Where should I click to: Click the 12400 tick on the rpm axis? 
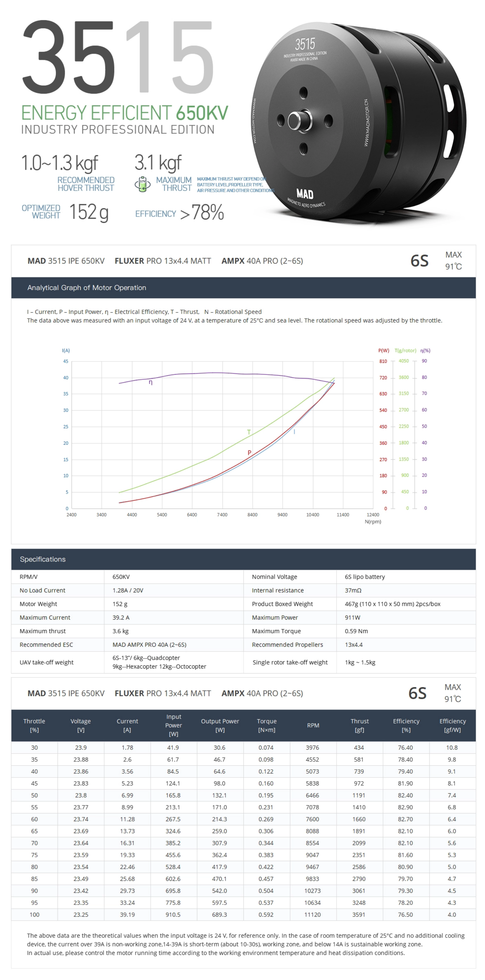373,515
